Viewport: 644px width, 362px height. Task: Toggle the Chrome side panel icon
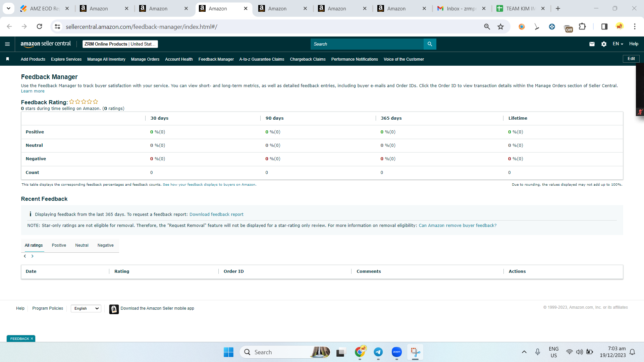point(604,26)
